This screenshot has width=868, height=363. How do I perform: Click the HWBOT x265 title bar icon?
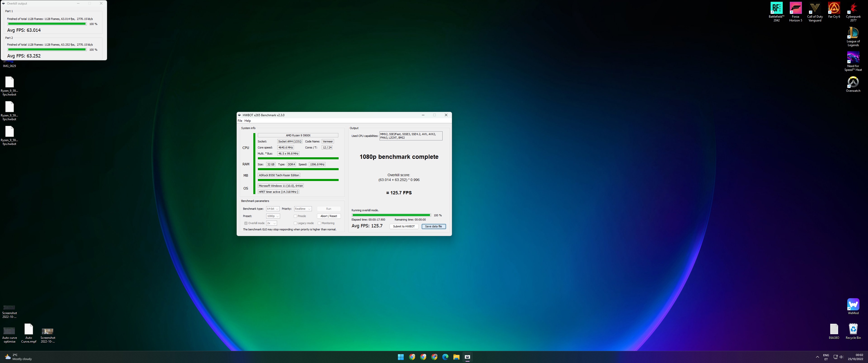pos(239,115)
